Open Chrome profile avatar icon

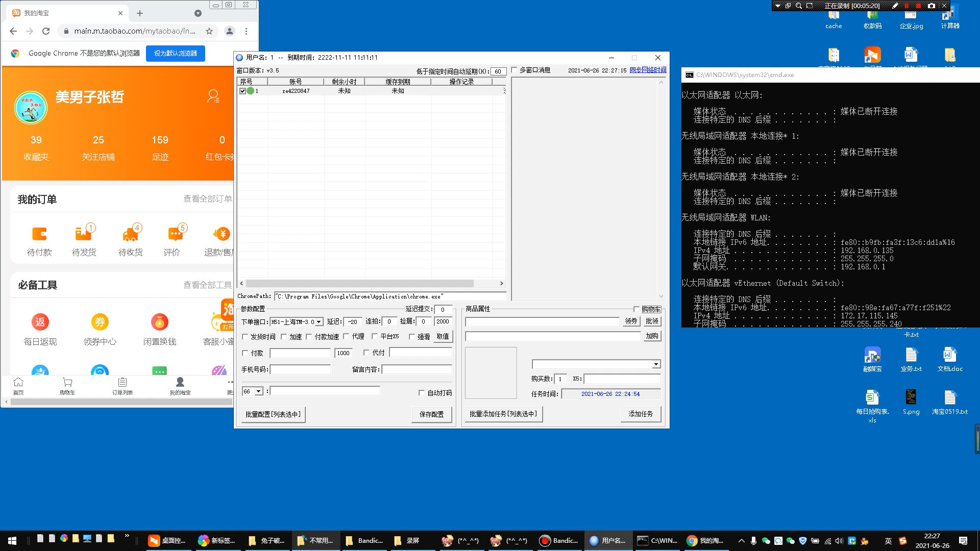[x=230, y=31]
